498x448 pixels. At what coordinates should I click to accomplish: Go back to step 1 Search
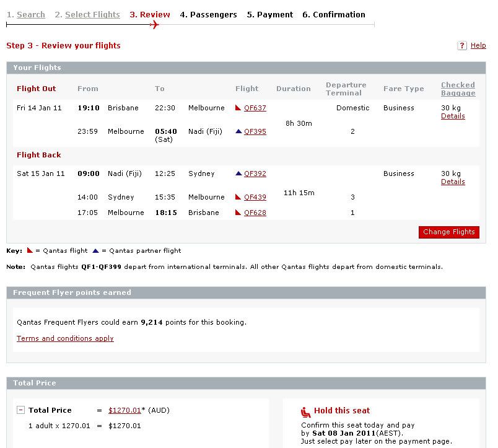[x=31, y=15]
